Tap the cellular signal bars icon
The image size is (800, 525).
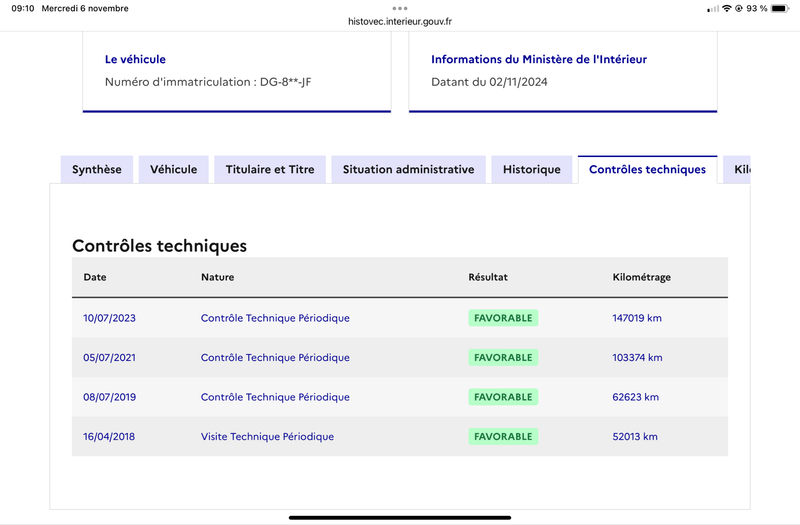pyautogui.click(x=713, y=9)
